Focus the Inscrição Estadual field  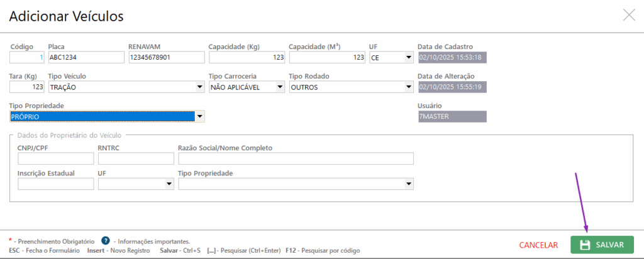click(x=55, y=184)
